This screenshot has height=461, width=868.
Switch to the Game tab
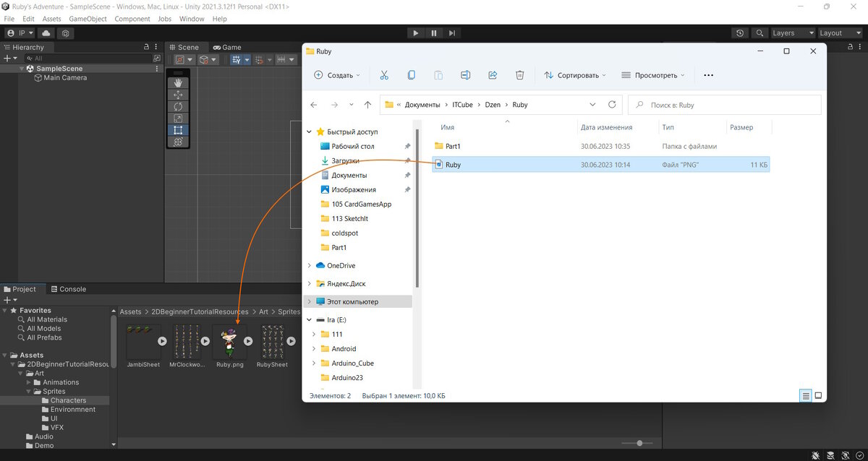pyautogui.click(x=226, y=47)
